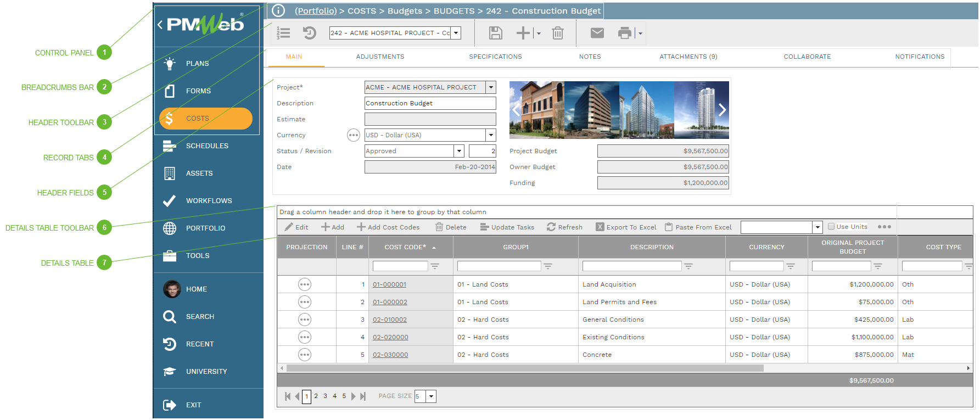Open the Attachments (9) tab
The width and height of the screenshot is (980, 420).
point(688,57)
